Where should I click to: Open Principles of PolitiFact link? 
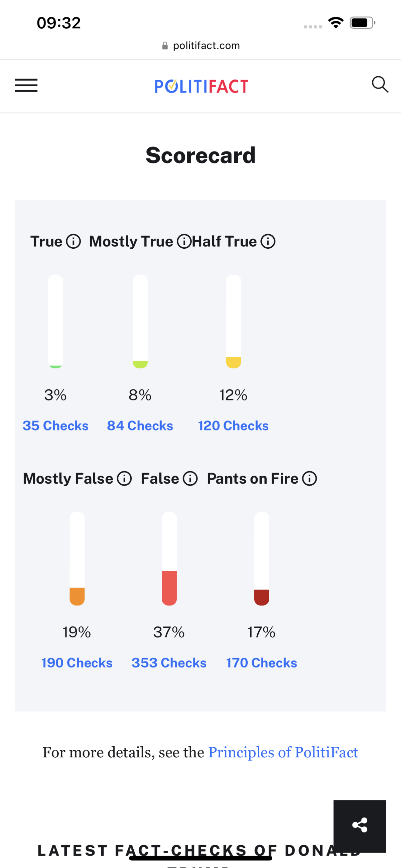tap(283, 752)
